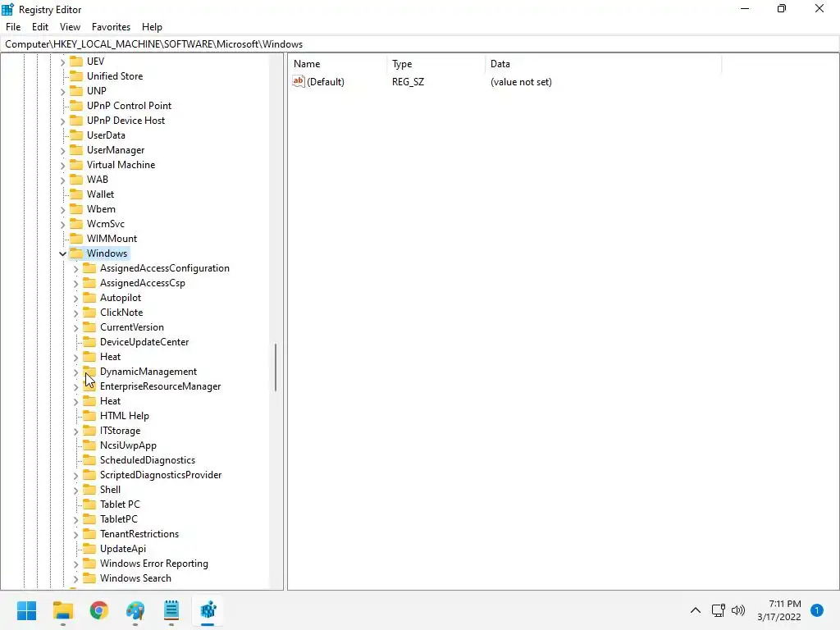Click the tree pane vertical scrollbar thumb
The width and height of the screenshot is (840, 630).
[276, 367]
